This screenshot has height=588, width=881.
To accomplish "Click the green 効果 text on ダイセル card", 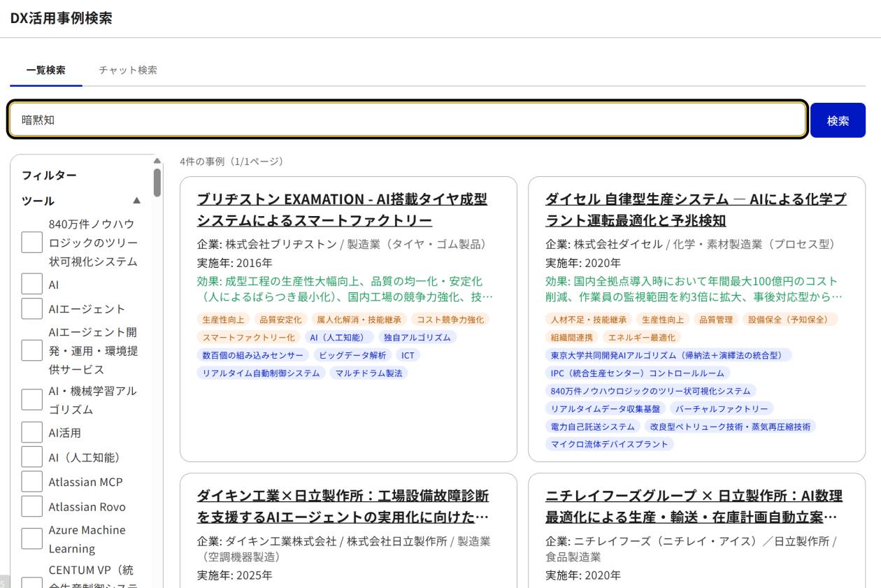I will click(694, 289).
